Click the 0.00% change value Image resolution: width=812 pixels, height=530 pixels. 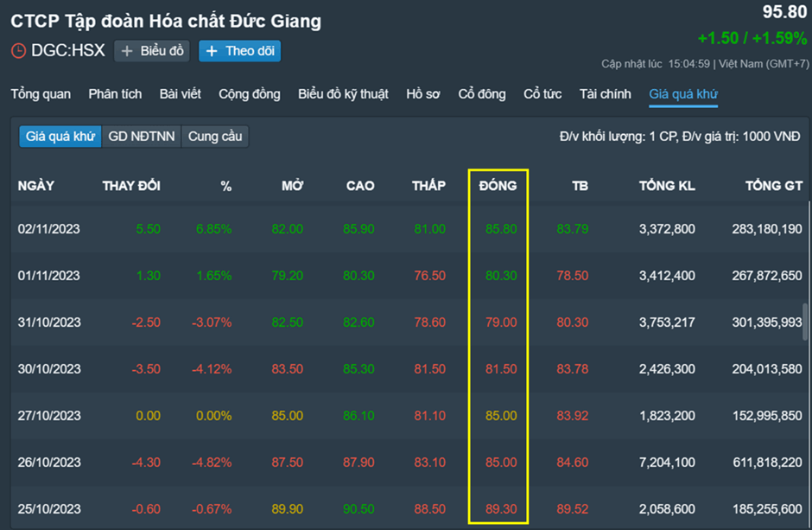click(x=214, y=416)
